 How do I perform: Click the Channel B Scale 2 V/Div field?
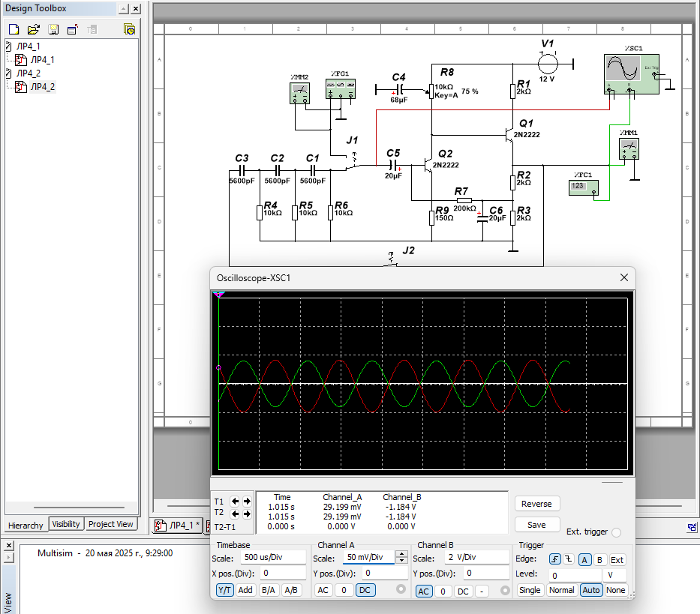pos(476,557)
